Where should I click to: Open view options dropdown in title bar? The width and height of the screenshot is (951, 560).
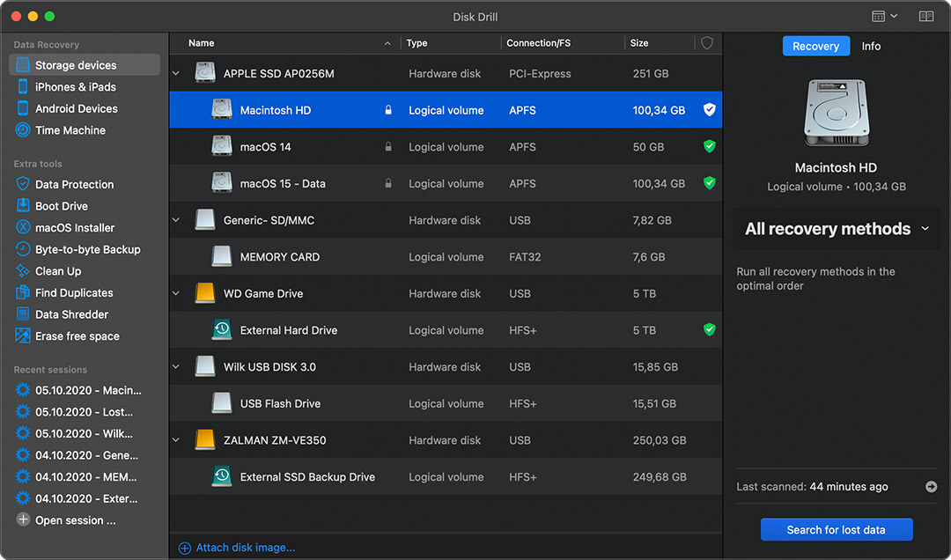pos(884,17)
